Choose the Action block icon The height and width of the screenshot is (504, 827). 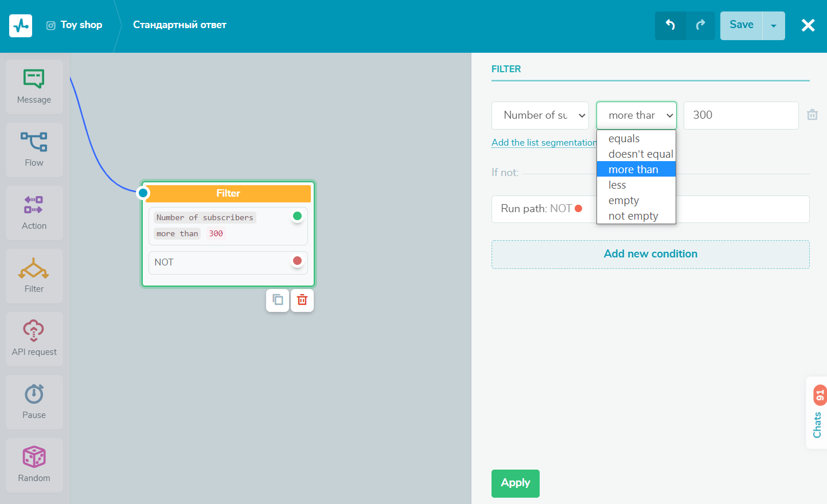click(x=34, y=213)
